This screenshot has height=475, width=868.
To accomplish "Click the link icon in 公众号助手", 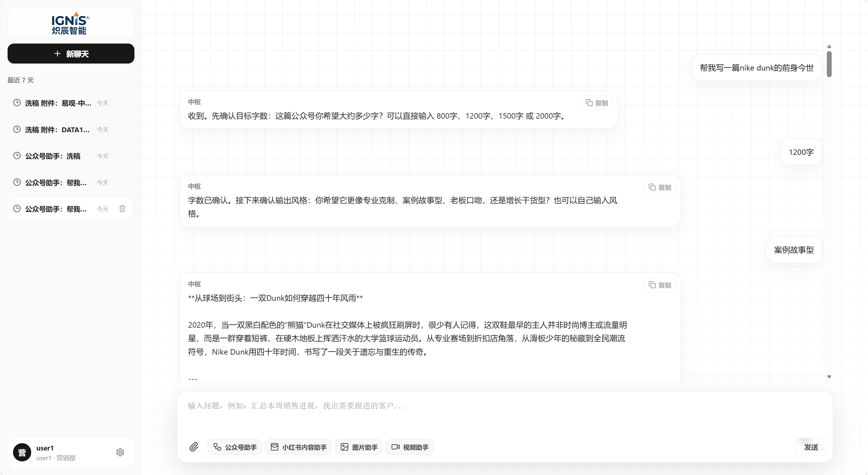I will click(x=217, y=447).
